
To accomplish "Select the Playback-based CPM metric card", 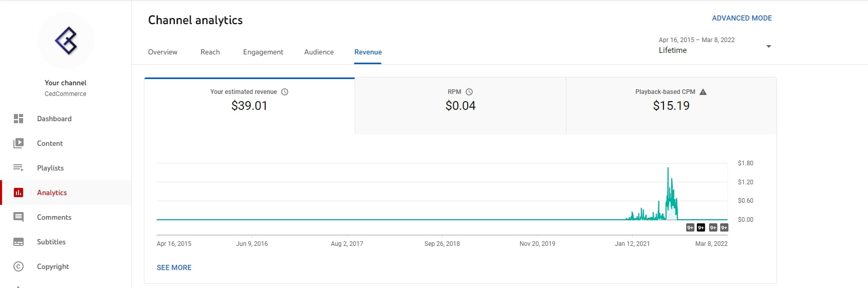I will click(x=671, y=106).
